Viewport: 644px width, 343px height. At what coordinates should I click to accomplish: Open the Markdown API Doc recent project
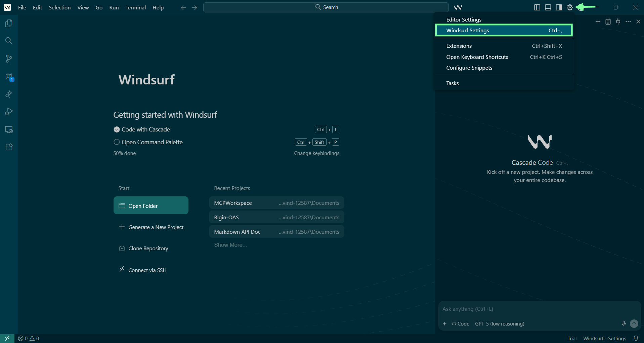point(276,232)
